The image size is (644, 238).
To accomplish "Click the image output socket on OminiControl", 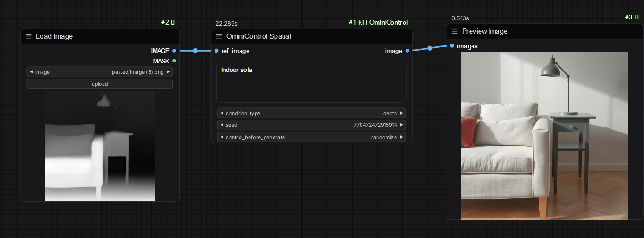I will point(407,51).
